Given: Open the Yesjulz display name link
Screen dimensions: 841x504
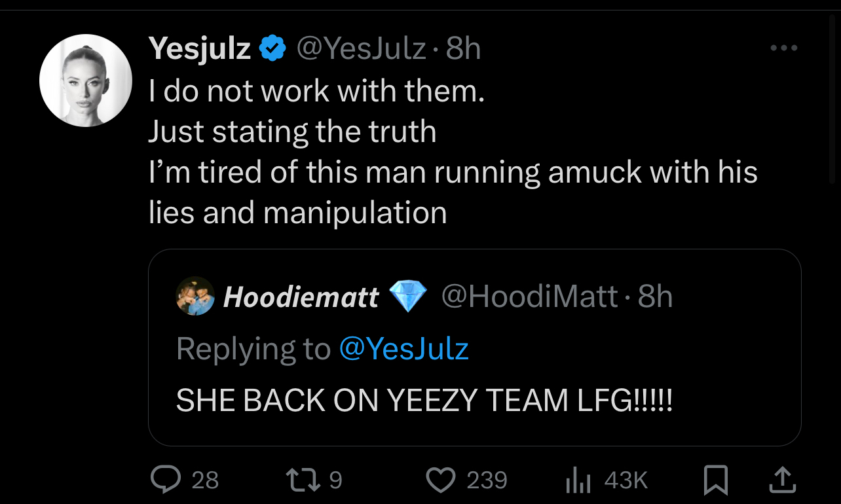Looking at the screenshot, I should pos(200,49).
